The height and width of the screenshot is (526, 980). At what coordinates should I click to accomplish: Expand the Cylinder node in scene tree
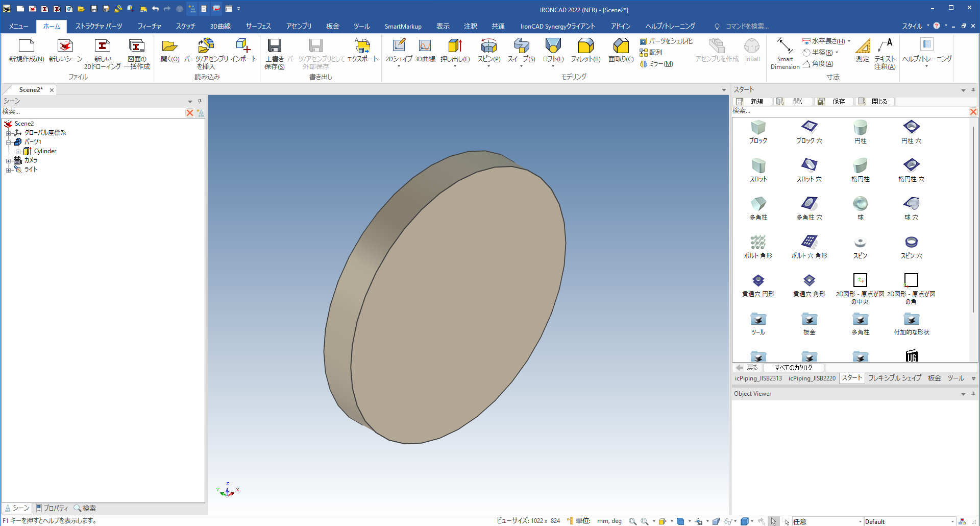click(x=18, y=152)
